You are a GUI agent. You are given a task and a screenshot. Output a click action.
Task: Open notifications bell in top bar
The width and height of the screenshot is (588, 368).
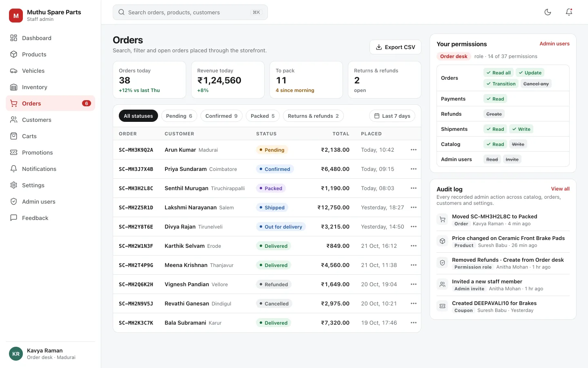(569, 12)
